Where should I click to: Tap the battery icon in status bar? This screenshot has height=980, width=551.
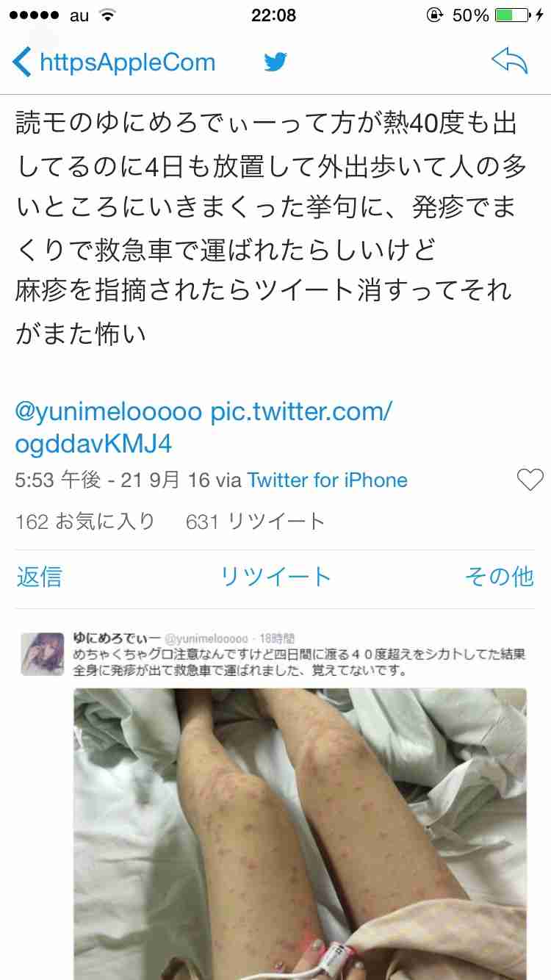[x=518, y=15]
